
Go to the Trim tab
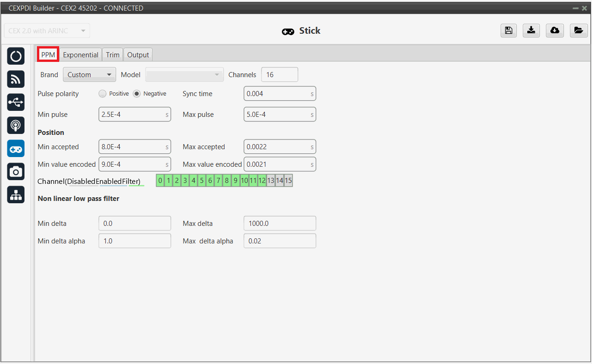pyautogui.click(x=112, y=55)
